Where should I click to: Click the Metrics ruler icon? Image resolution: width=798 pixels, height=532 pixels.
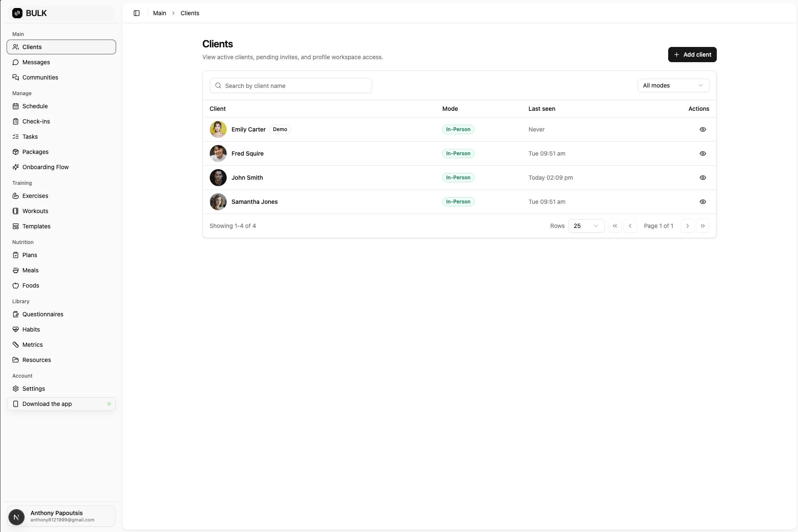click(16, 345)
